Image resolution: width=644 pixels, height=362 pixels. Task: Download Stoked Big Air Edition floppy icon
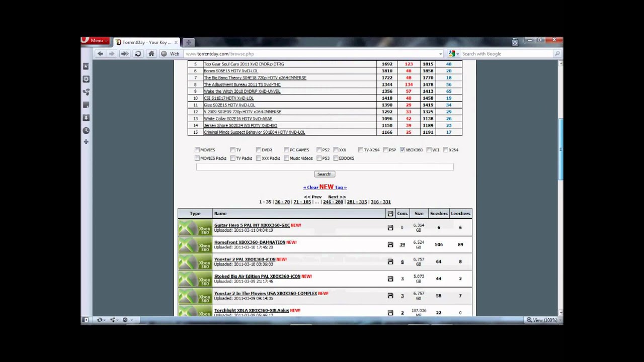tap(390, 279)
